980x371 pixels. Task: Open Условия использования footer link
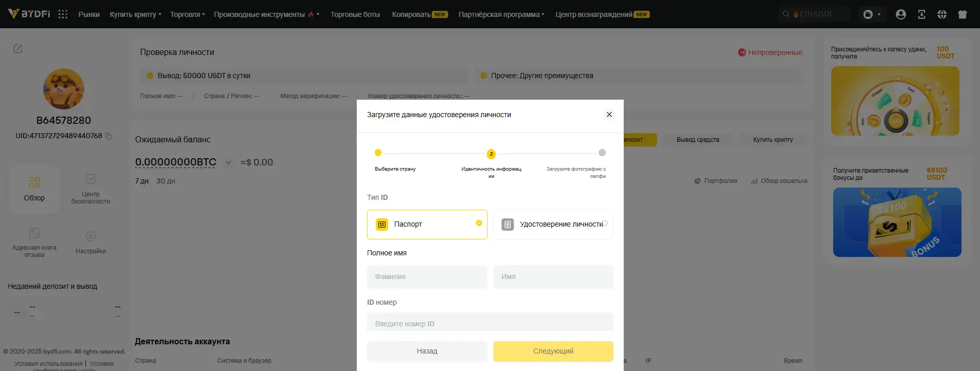48,364
